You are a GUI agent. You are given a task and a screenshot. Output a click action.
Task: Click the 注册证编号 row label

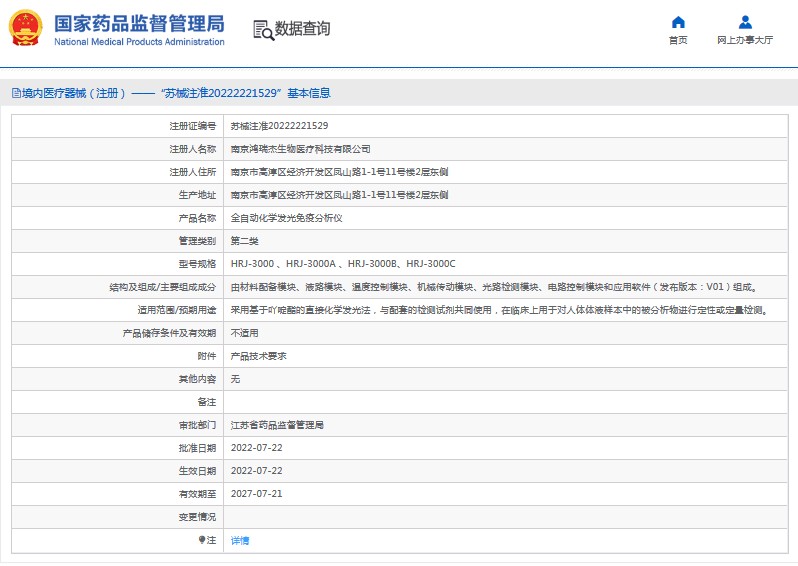point(192,126)
